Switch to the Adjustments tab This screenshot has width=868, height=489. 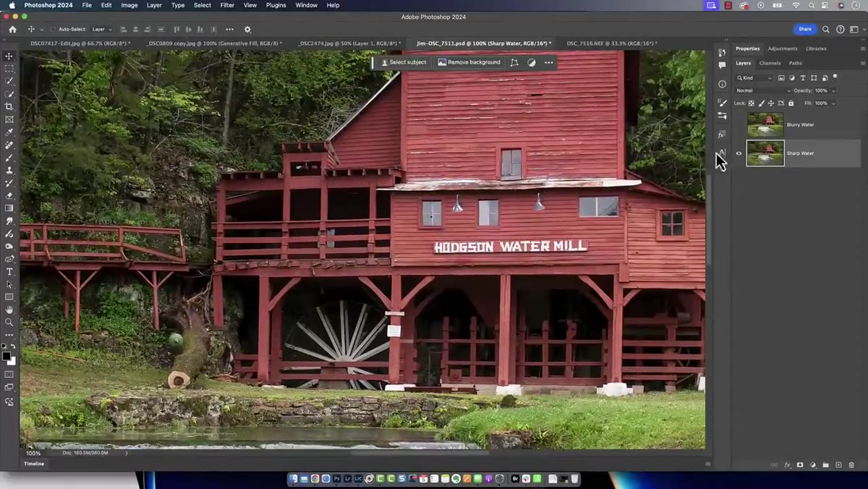click(783, 48)
